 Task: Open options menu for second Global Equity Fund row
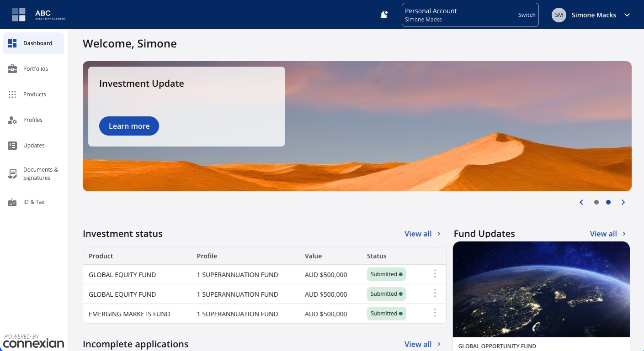point(435,293)
